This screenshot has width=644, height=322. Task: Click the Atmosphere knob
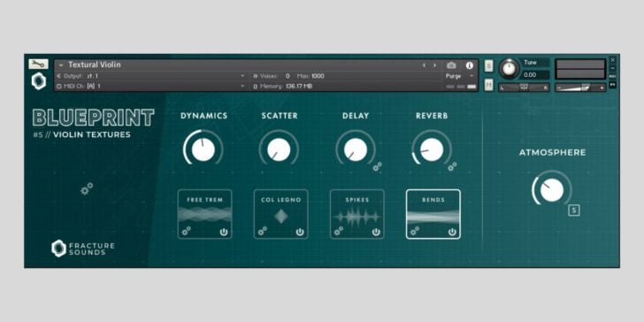point(552,190)
